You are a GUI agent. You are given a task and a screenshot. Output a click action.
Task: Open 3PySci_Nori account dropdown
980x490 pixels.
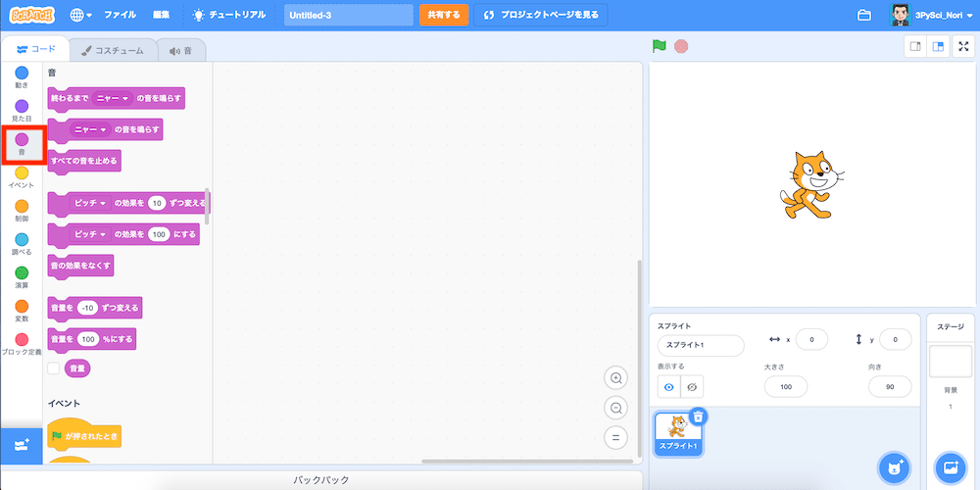[931, 15]
